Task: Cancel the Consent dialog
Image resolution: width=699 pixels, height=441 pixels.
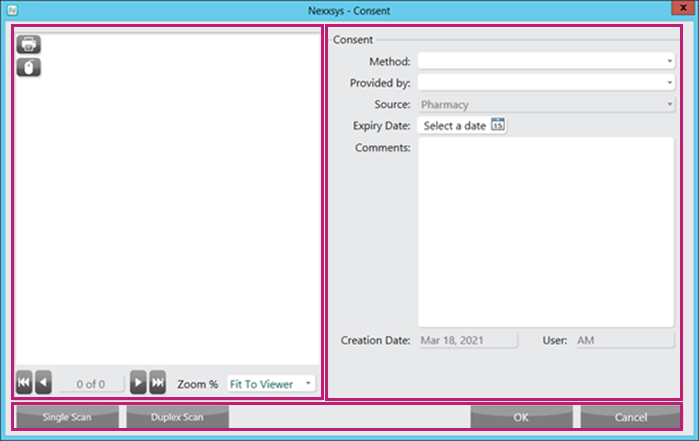Action: 630,416
